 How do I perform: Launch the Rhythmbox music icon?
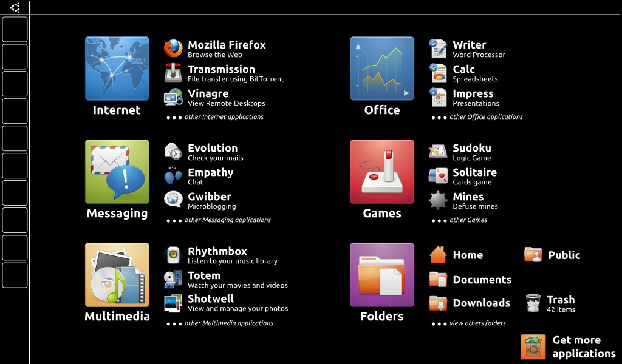(173, 255)
